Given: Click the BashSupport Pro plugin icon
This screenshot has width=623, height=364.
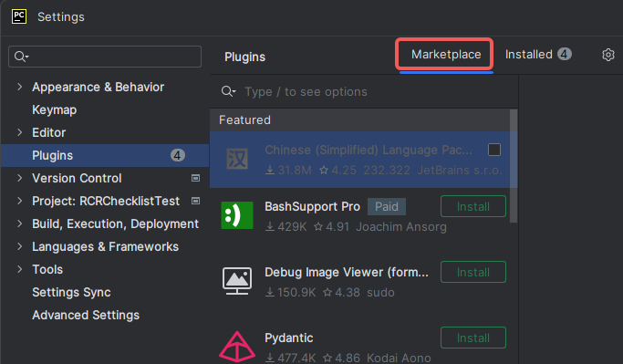Looking at the screenshot, I should 237,215.
